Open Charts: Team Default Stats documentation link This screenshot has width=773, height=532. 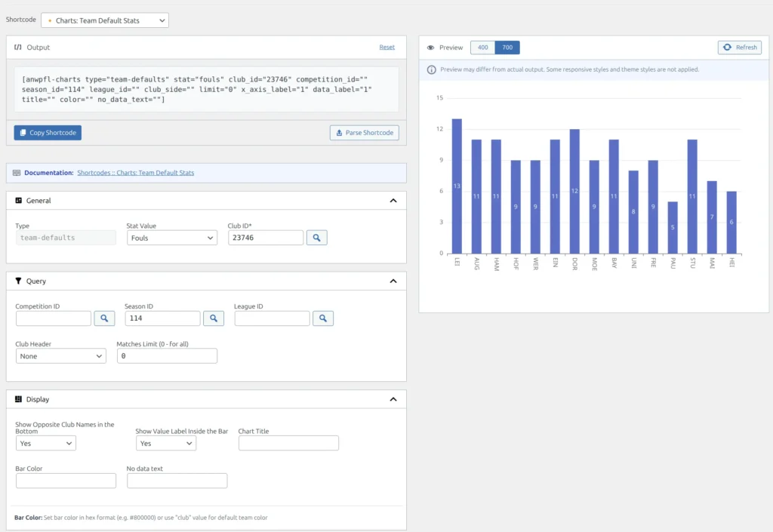coord(136,173)
